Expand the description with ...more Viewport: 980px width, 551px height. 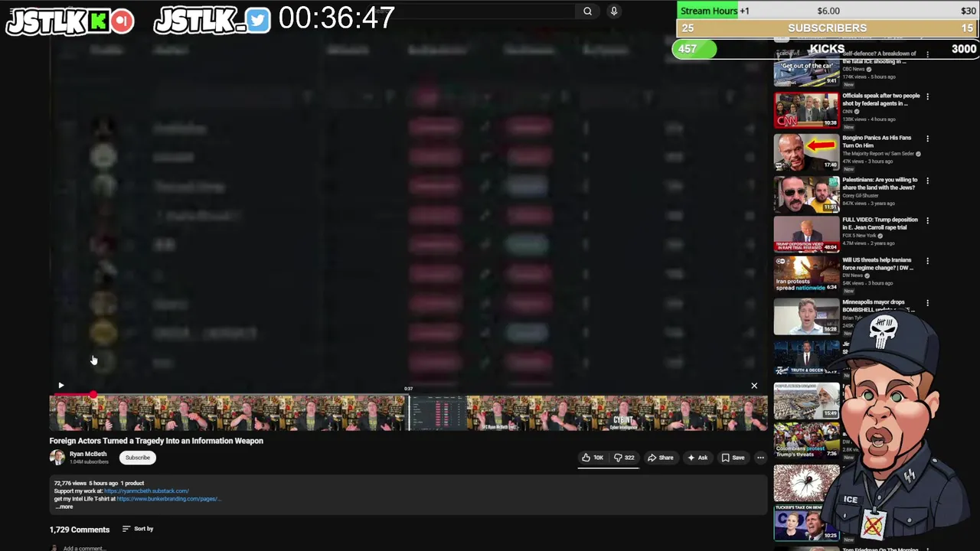pos(64,507)
